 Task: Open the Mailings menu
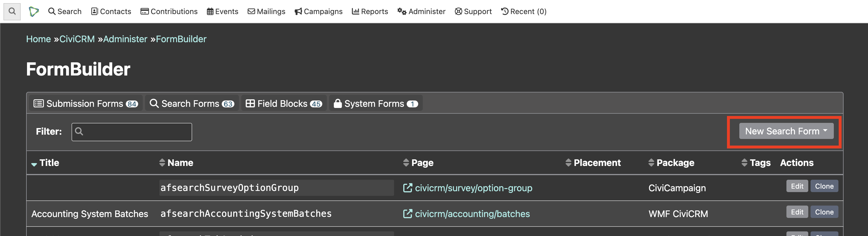[266, 11]
